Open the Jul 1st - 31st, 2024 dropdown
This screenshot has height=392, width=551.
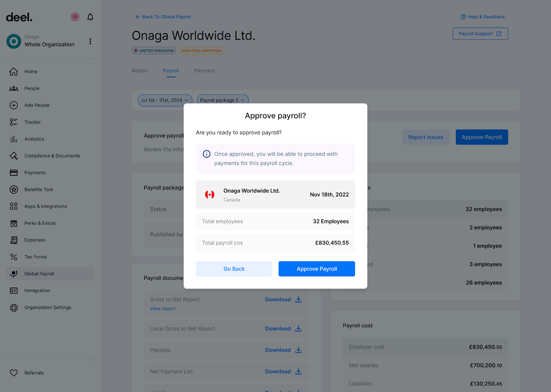(x=165, y=100)
